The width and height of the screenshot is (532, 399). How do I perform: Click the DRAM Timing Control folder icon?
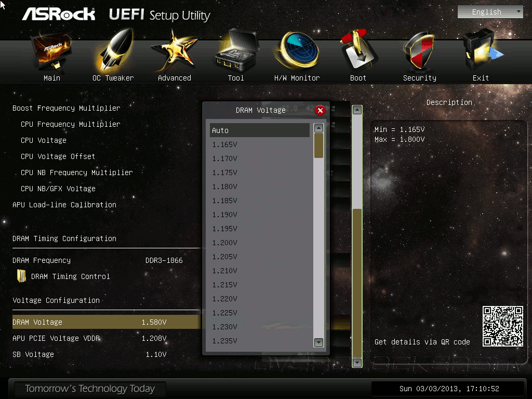(22, 276)
